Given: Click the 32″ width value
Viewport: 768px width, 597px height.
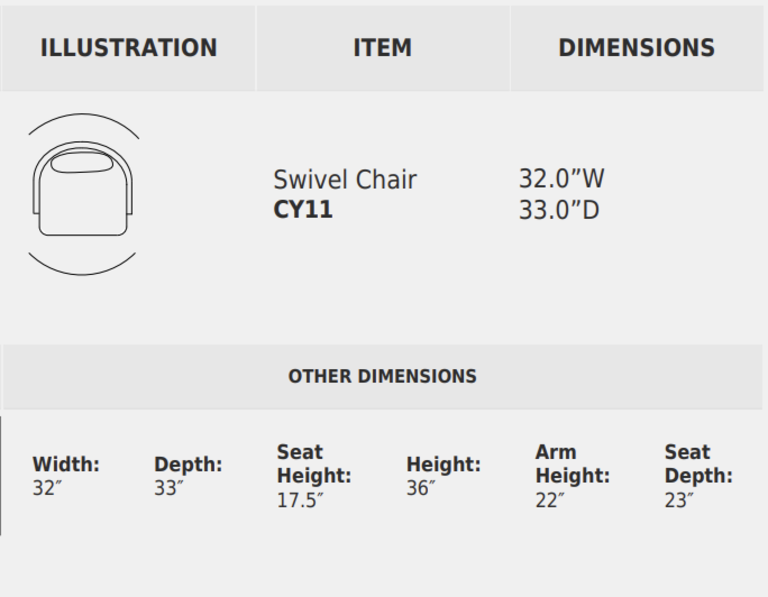Looking at the screenshot, I should click(46, 489).
